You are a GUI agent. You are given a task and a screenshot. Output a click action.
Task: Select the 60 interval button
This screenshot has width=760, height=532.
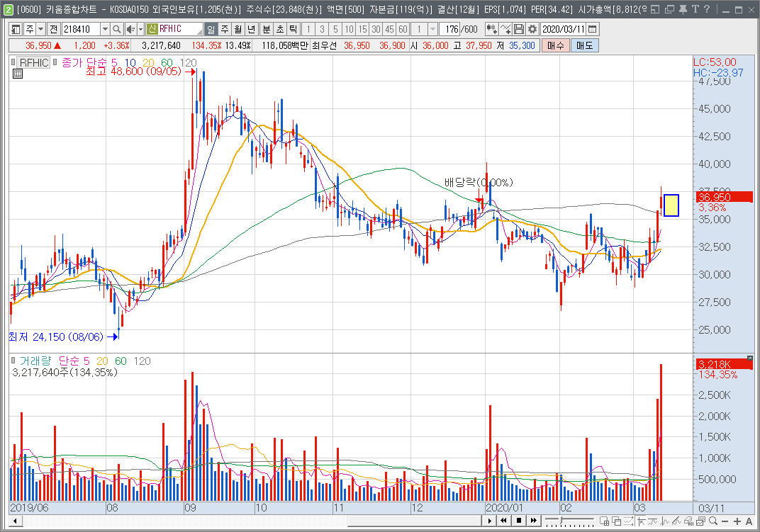click(x=403, y=30)
